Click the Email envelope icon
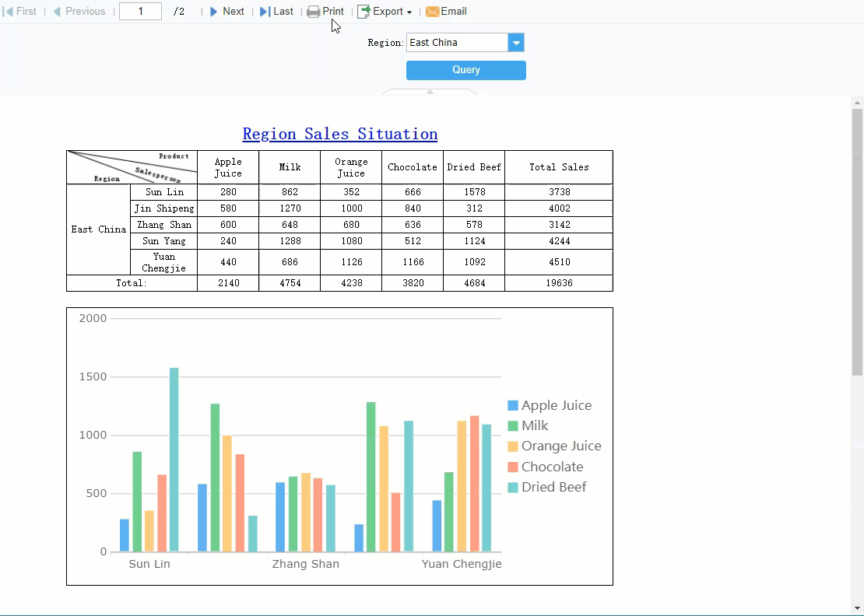This screenshot has height=616, width=864. [x=432, y=12]
